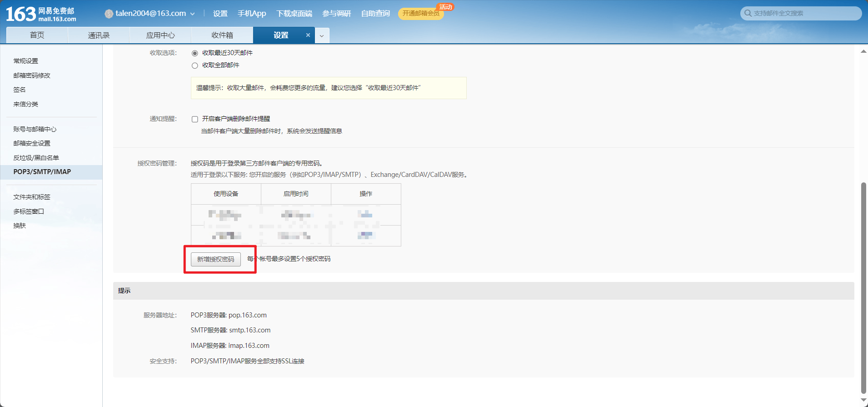Image resolution: width=868 pixels, height=407 pixels.
Task: Click the account avatar icon
Action: pyautogui.click(x=109, y=14)
